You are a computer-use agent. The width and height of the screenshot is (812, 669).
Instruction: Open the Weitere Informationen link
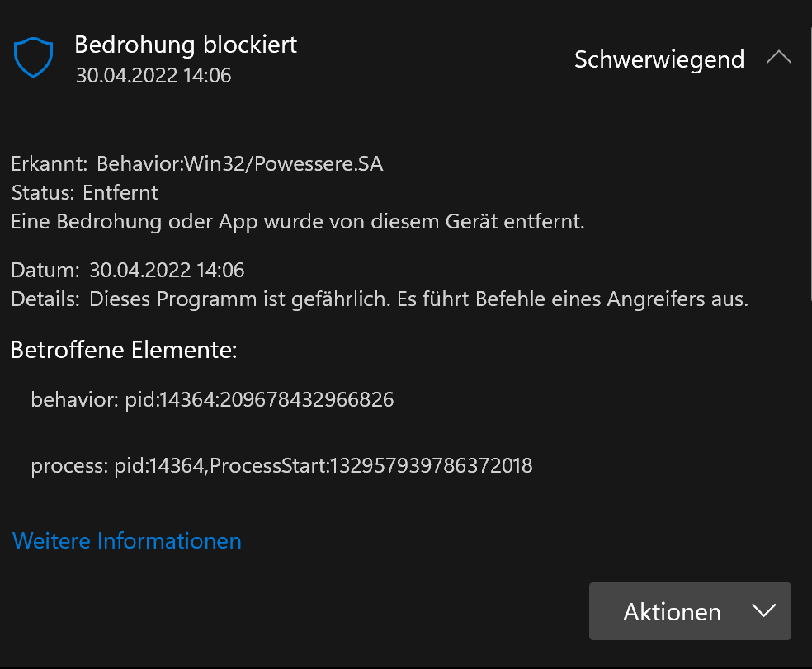pos(127,541)
